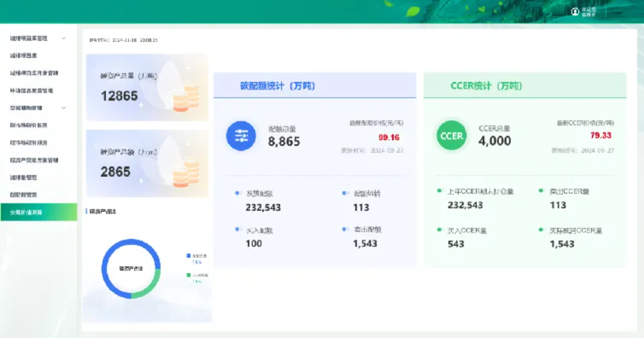
Task: Click the 买入CCER量 value 543
Action: [456, 244]
